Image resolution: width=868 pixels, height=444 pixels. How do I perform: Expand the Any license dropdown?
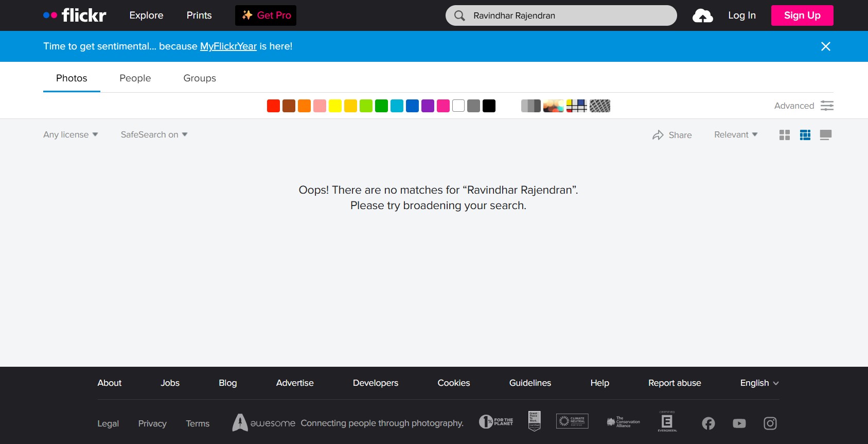point(70,134)
